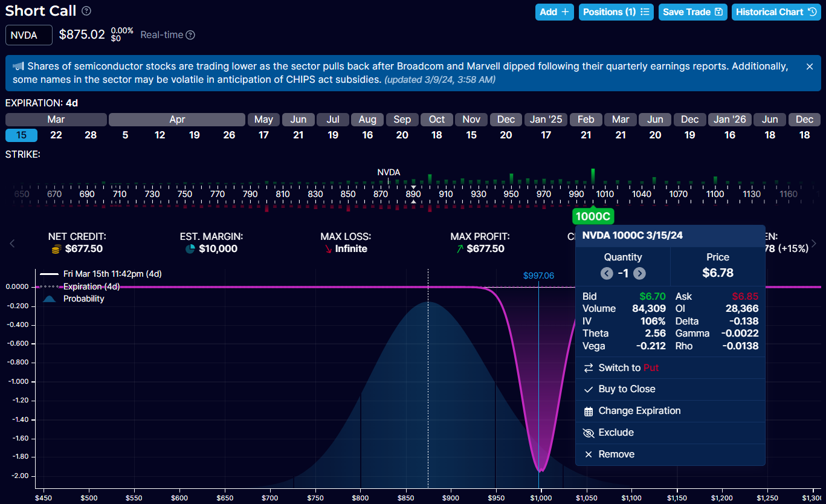Click the Add plus icon

565,12
